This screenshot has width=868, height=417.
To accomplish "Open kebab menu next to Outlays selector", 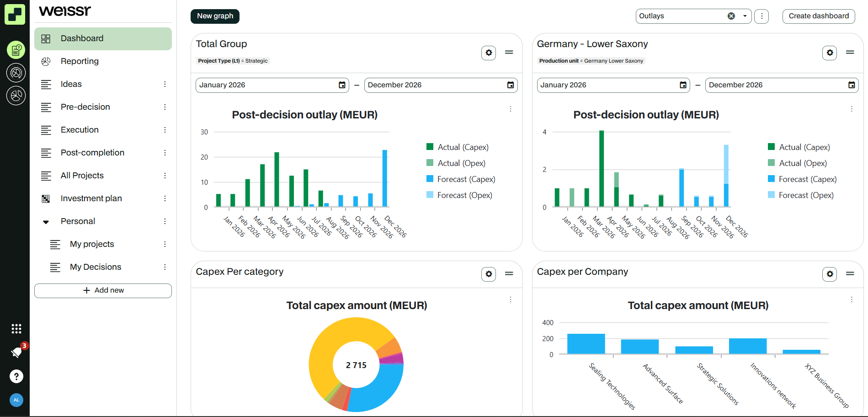I will [x=761, y=16].
